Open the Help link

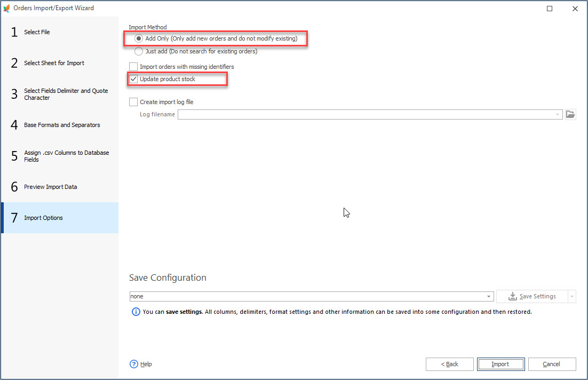click(x=146, y=364)
